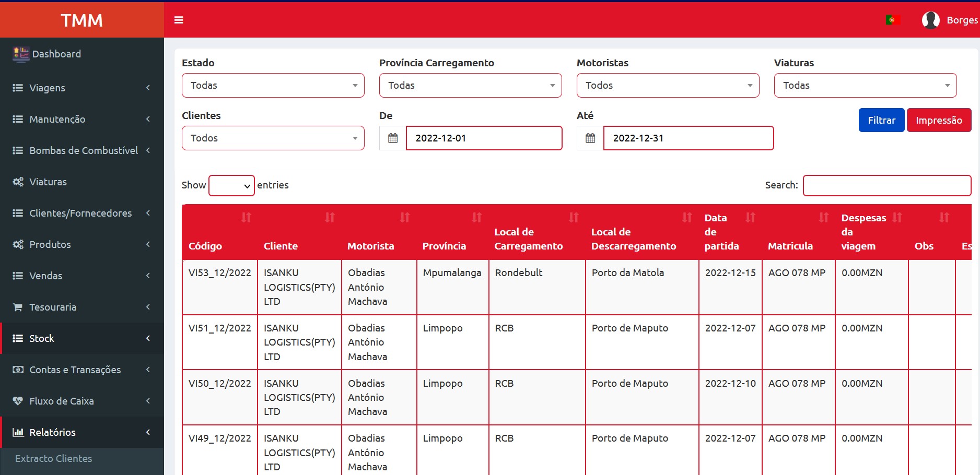Image resolution: width=980 pixels, height=475 pixels.
Task: Click the calendar icon beside Até date
Action: pyautogui.click(x=590, y=138)
